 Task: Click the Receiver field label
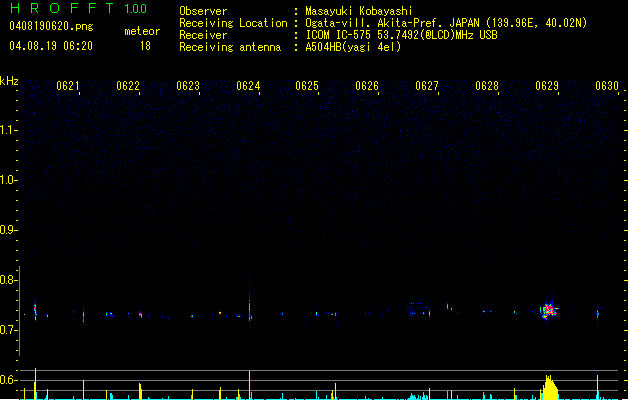click(x=203, y=35)
